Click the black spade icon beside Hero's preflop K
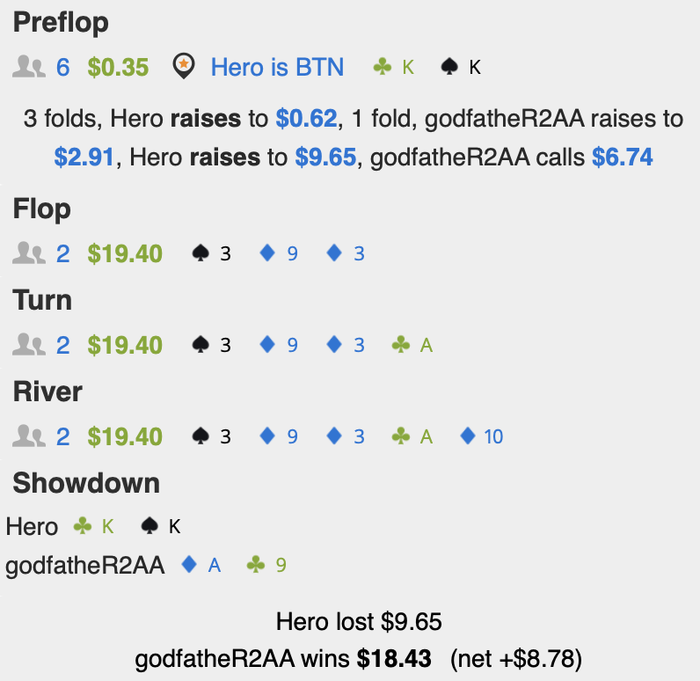Screen dimensions: 700x681 (449, 67)
